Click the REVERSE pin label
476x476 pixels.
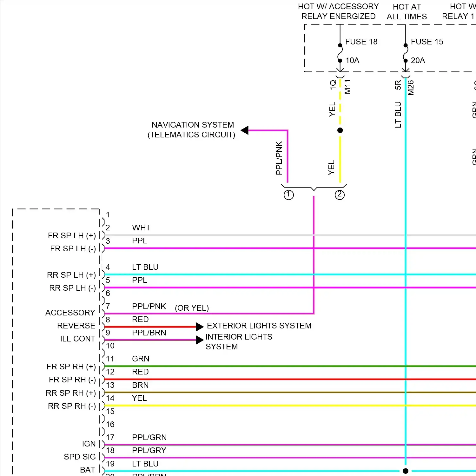click(x=76, y=326)
